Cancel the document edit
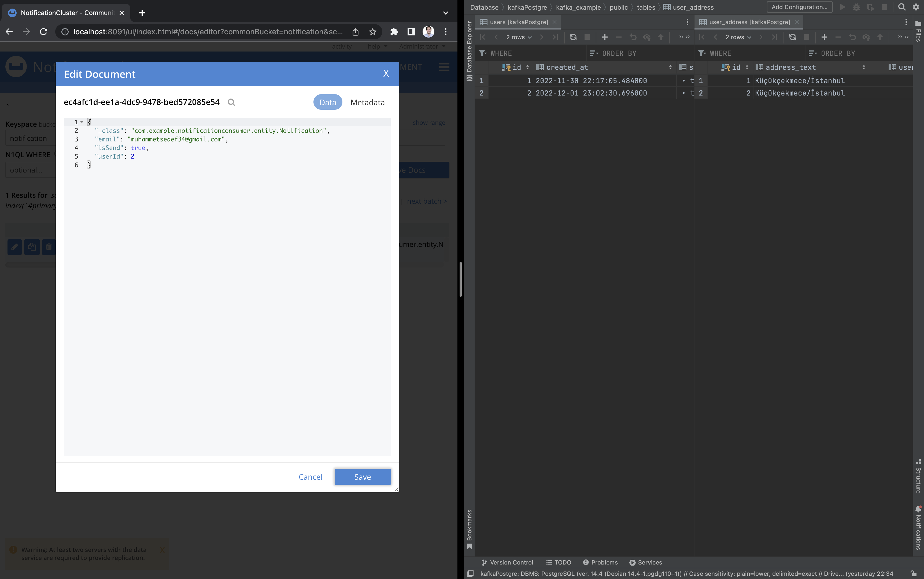This screenshot has width=924, height=579. 310,477
